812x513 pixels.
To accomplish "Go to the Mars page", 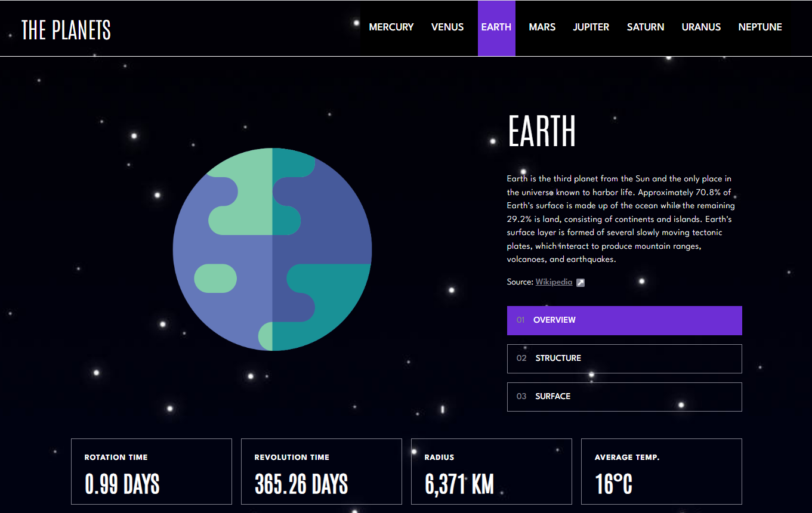I will coord(542,27).
